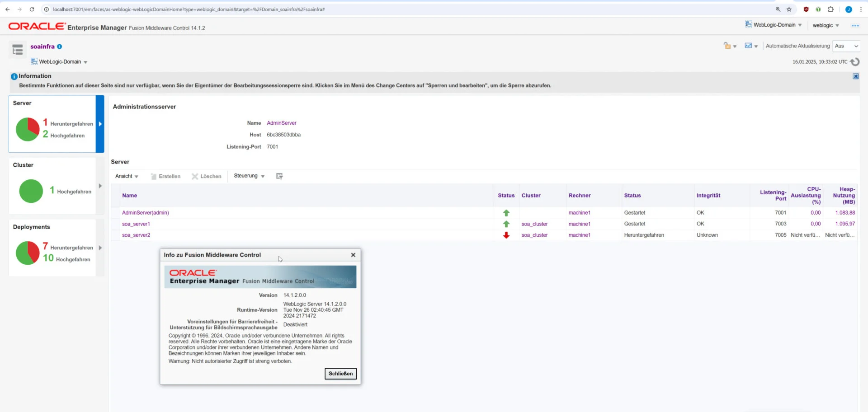Open the Ansicht menu
The image size is (868, 412).
point(127,176)
